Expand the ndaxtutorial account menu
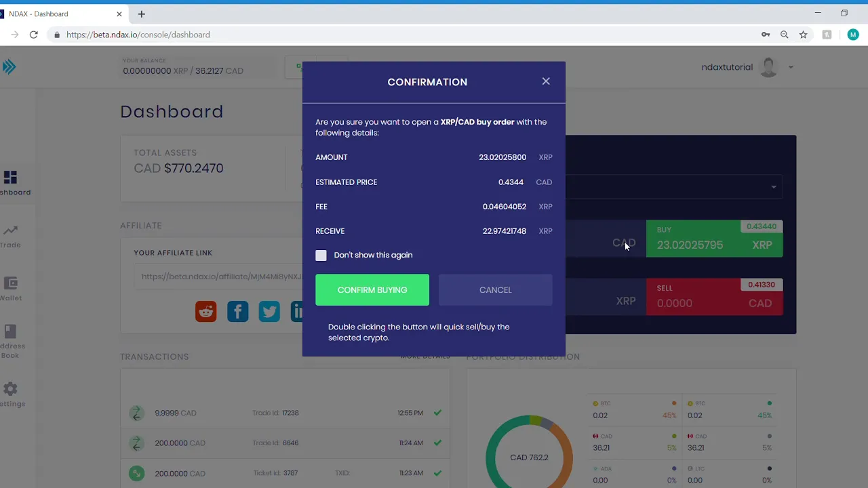This screenshot has height=488, width=868. click(791, 67)
